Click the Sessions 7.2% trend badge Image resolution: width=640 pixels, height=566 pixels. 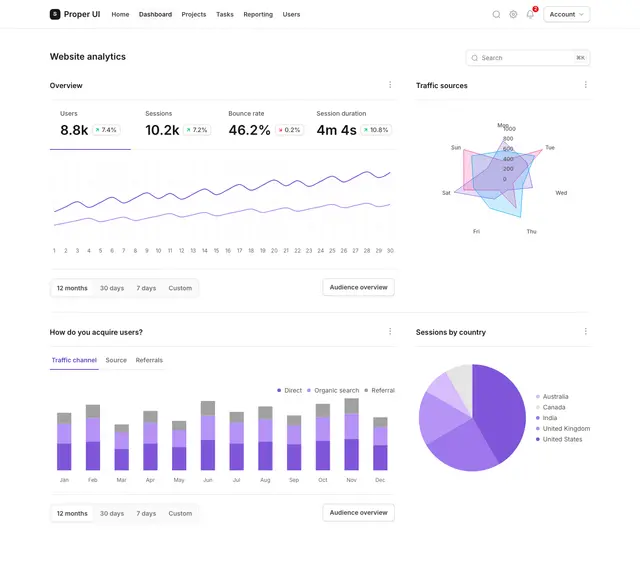coord(197,130)
